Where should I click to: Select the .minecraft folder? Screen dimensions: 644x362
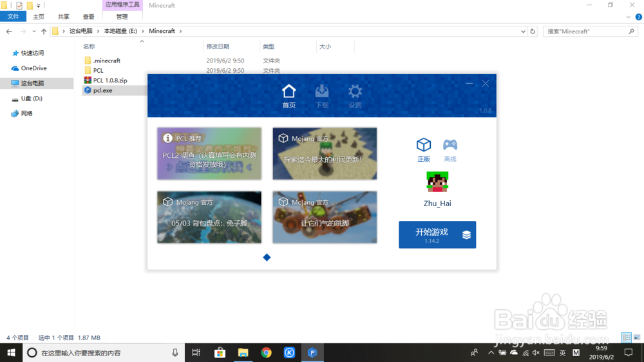[x=102, y=61]
